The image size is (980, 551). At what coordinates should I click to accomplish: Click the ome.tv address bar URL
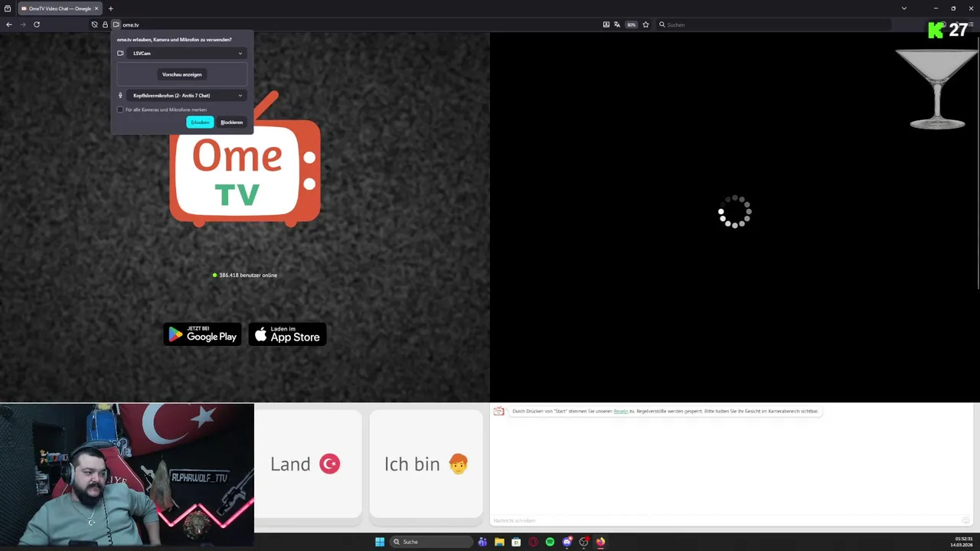[131, 24]
